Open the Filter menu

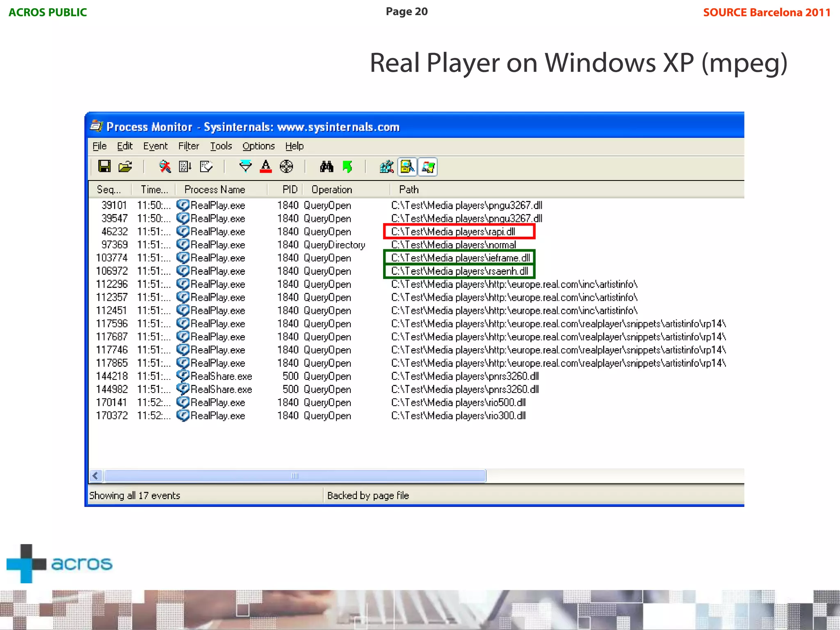tap(189, 146)
